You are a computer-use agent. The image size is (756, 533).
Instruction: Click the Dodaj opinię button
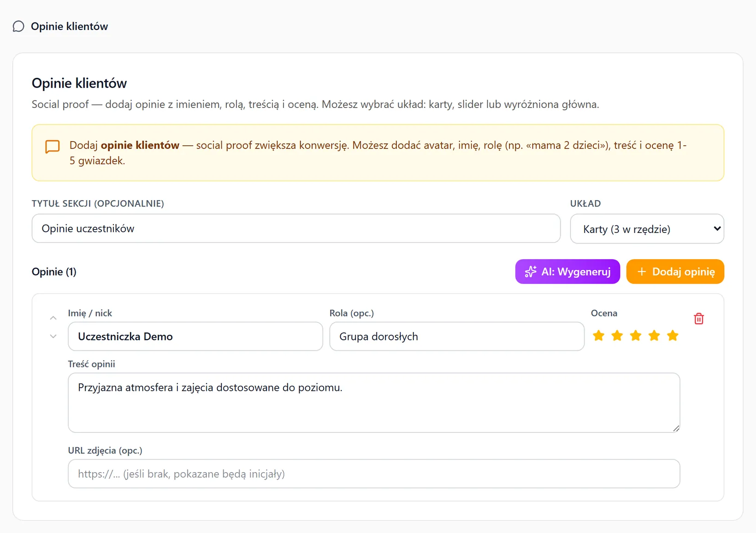pyautogui.click(x=675, y=272)
